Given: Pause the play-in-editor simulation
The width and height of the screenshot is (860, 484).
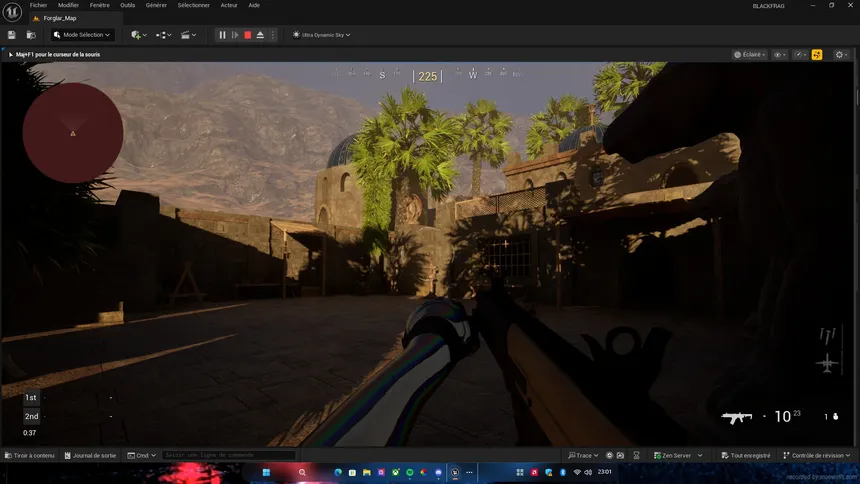Looking at the screenshot, I should point(222,35).
